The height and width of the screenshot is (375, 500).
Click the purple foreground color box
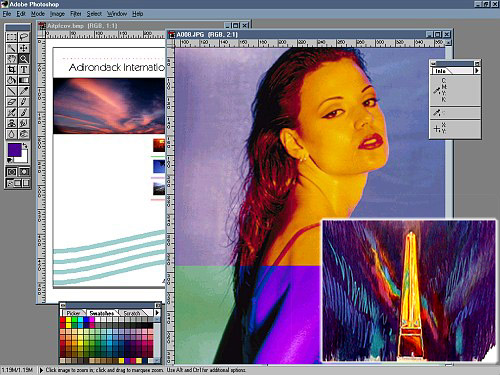(x=15, y=150)
